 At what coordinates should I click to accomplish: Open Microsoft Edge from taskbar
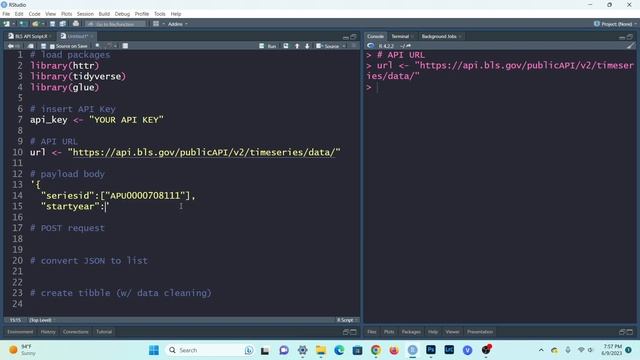coord(339,350)
